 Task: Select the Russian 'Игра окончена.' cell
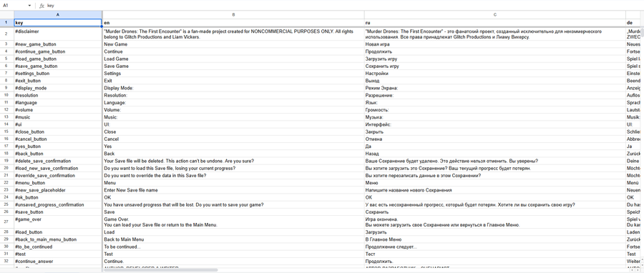point(494,222)
